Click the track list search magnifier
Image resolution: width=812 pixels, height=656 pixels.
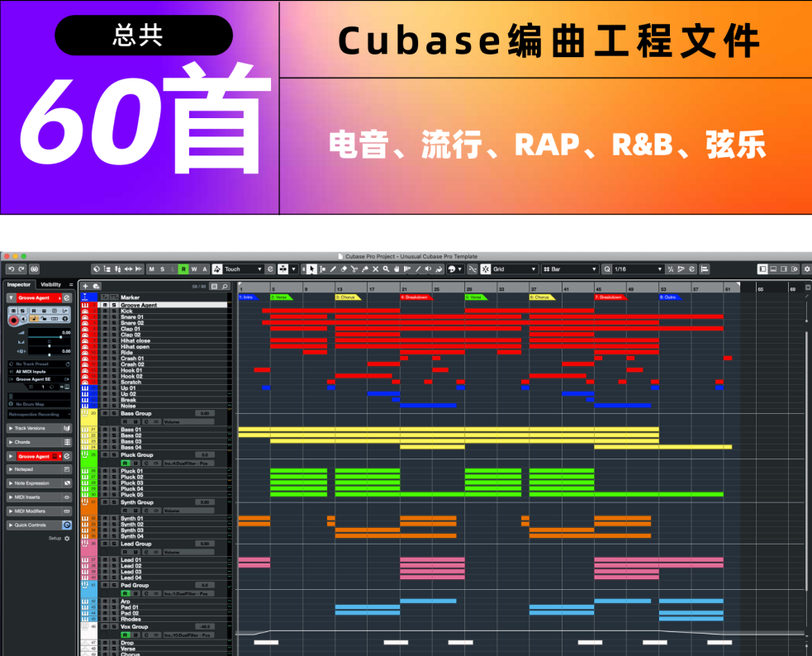[226, 287]
